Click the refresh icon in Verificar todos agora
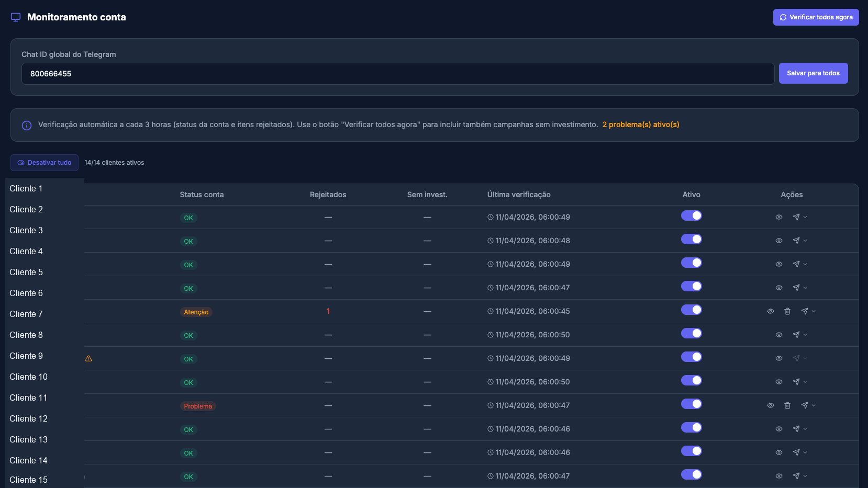Viewport: 868px width, 488px height. pos(783,17)
